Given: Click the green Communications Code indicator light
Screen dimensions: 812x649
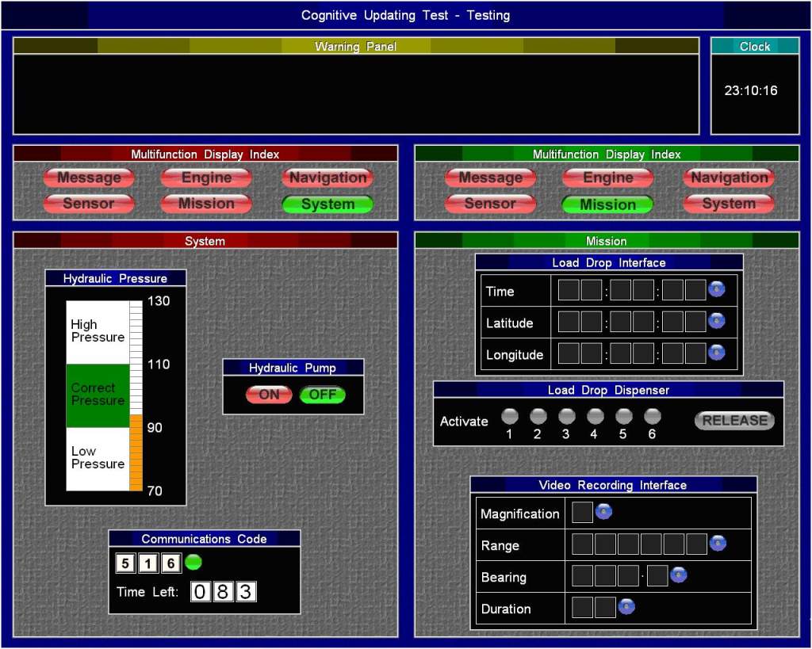Looking at the screenshot, I should tap(193, 563).
